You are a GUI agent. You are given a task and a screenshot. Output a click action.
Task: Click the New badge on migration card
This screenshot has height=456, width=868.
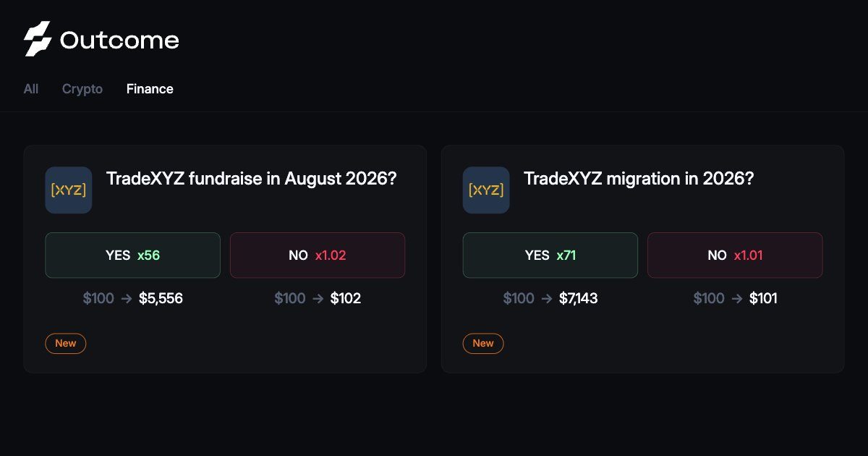point(483,343)
